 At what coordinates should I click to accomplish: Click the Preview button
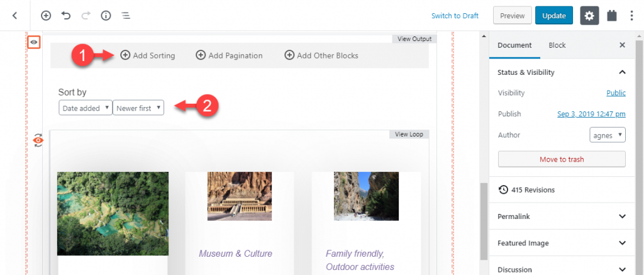point(512,16)
